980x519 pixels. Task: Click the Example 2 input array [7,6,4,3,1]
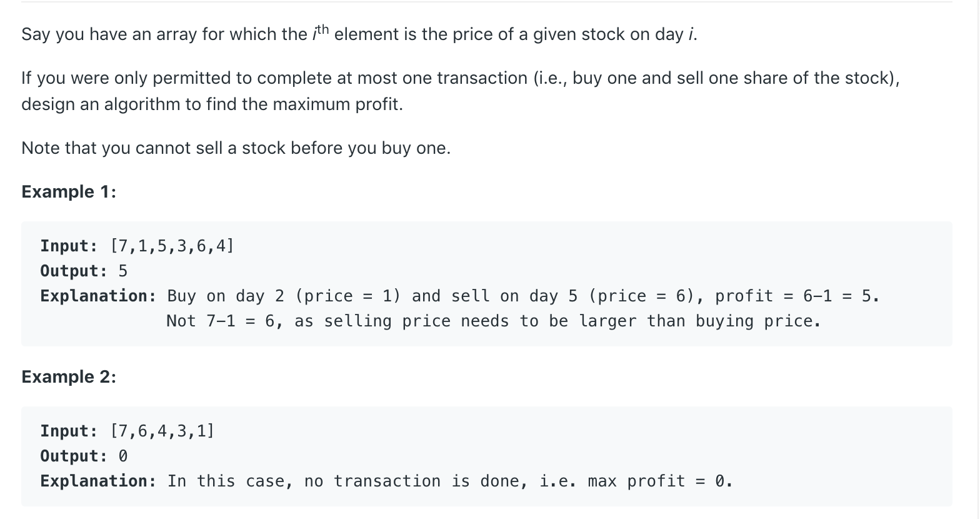pos(162,431)
